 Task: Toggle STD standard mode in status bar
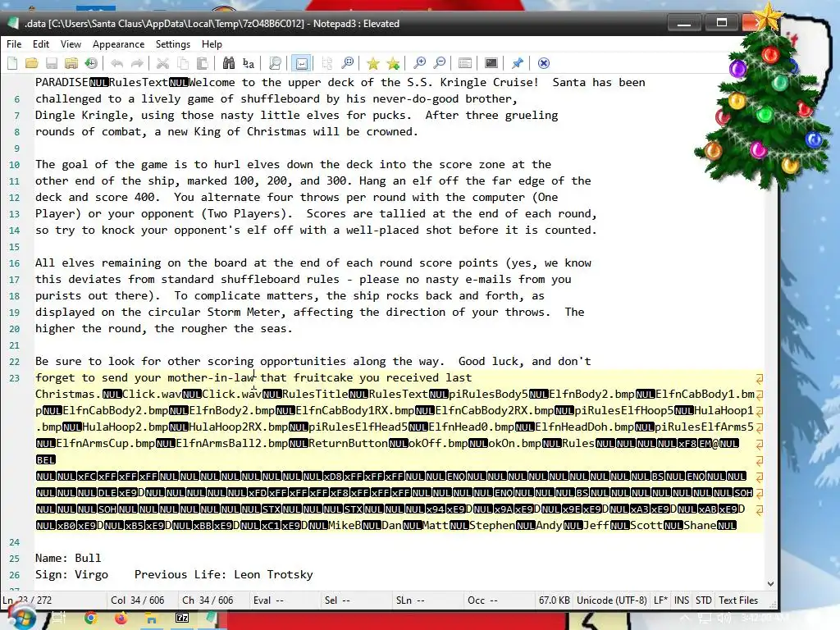(x=703, y=600)
